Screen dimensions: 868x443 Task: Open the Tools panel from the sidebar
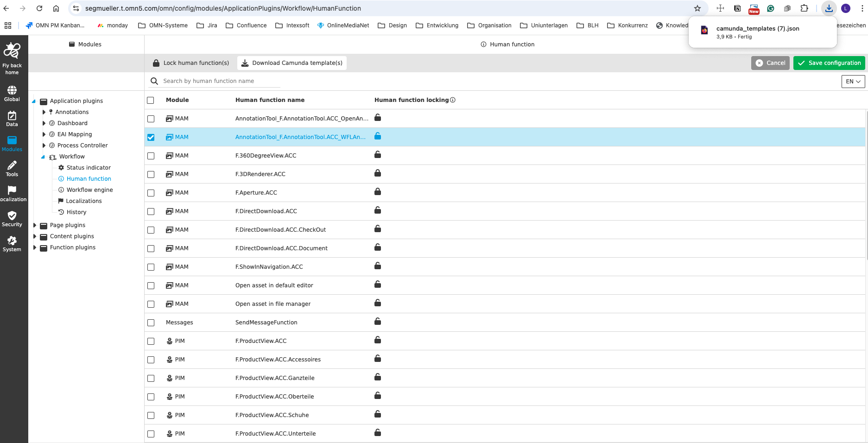pos(12,168)
